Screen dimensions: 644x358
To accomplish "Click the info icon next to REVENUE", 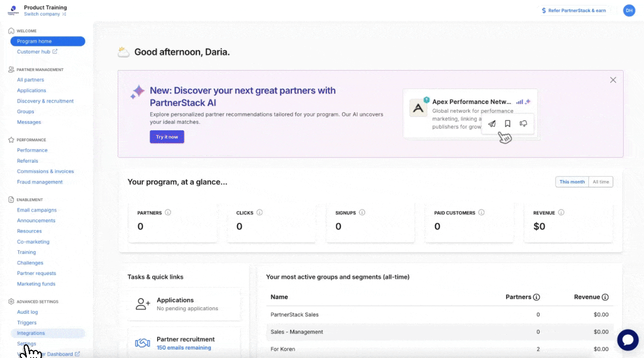I will 561,212.
